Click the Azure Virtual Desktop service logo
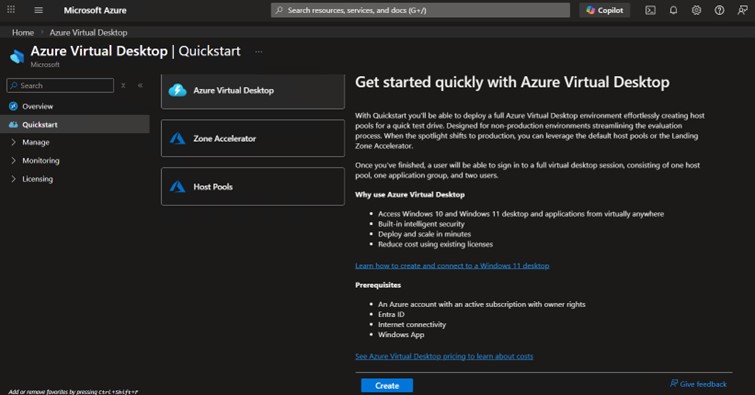Viewport: 755px width, 395px height. click(x=17, y=56)
